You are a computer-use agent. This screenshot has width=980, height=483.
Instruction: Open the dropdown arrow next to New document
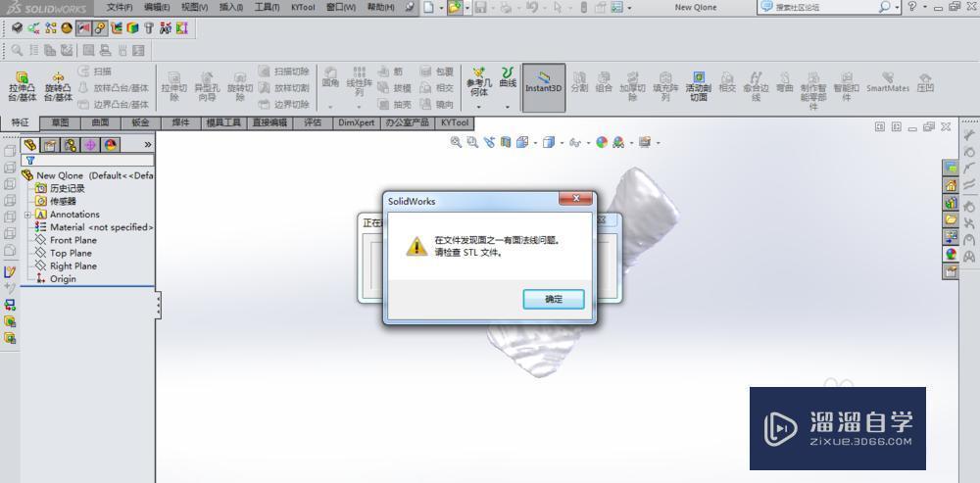(x=441, y=8)
